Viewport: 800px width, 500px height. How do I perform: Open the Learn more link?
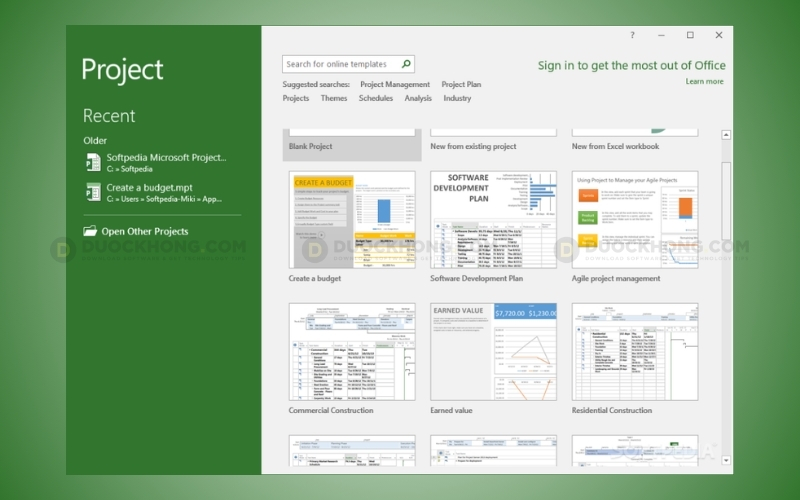(704, 82)
